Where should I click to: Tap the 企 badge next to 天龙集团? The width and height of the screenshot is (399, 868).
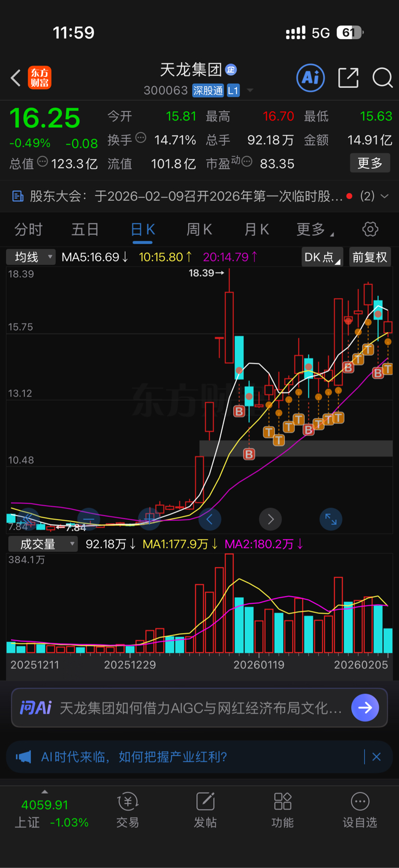click(x=232, y=69)
